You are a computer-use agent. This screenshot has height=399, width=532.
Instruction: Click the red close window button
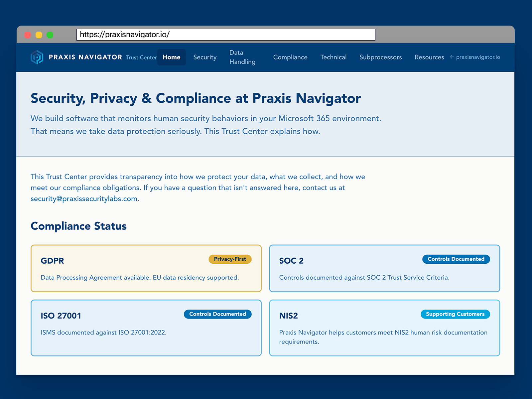pos(28,35)
